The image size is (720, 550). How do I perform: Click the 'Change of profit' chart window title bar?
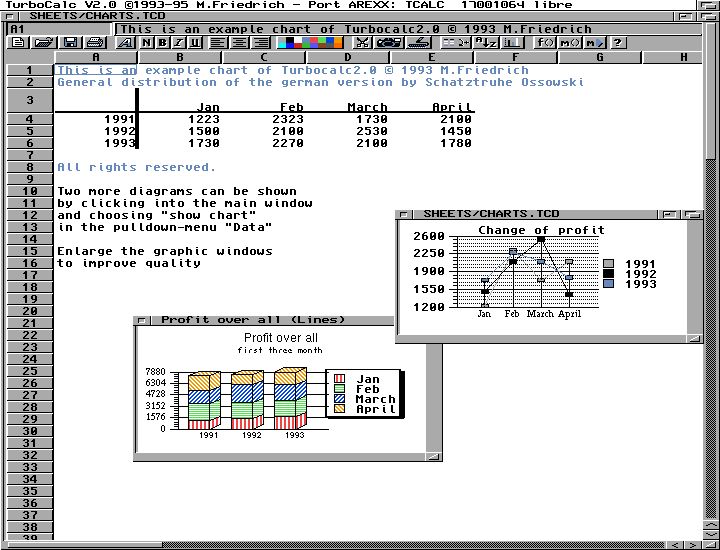point(535,214)
